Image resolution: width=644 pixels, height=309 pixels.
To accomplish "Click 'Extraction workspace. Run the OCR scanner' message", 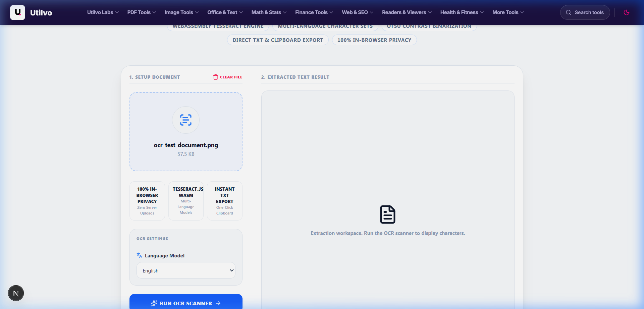I will coord(388,233).
